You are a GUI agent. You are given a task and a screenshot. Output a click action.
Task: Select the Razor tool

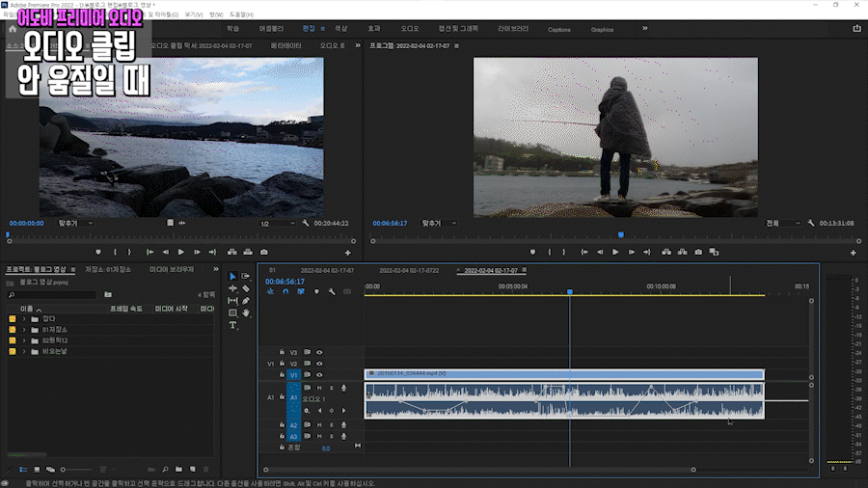(246, 288)
